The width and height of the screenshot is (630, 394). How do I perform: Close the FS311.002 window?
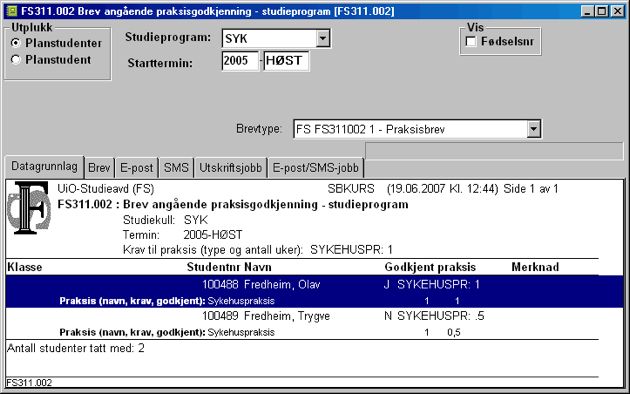(x=617, y=11)
